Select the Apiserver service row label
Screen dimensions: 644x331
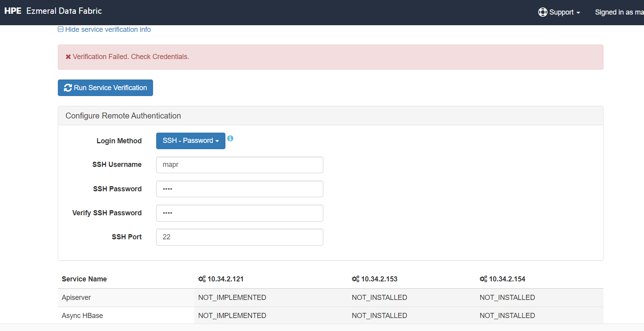[76, 298]
